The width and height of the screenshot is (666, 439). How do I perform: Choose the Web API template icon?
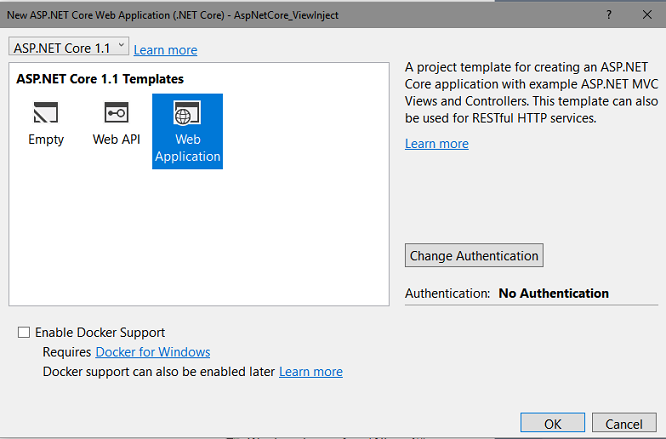click(x=116, y=113)
